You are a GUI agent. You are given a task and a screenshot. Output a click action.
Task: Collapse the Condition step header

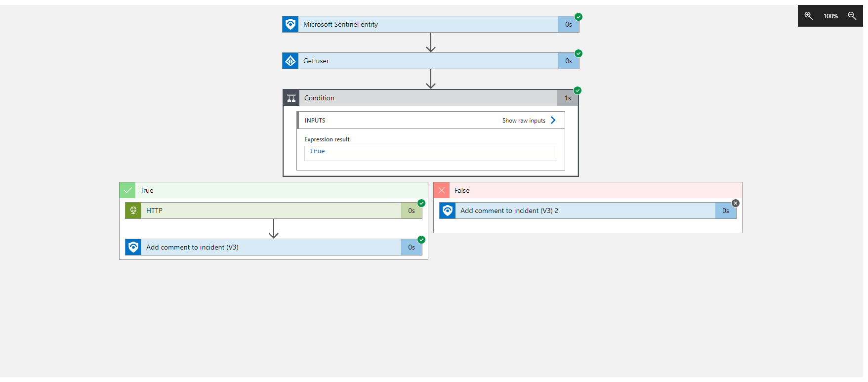click(430, 98)
